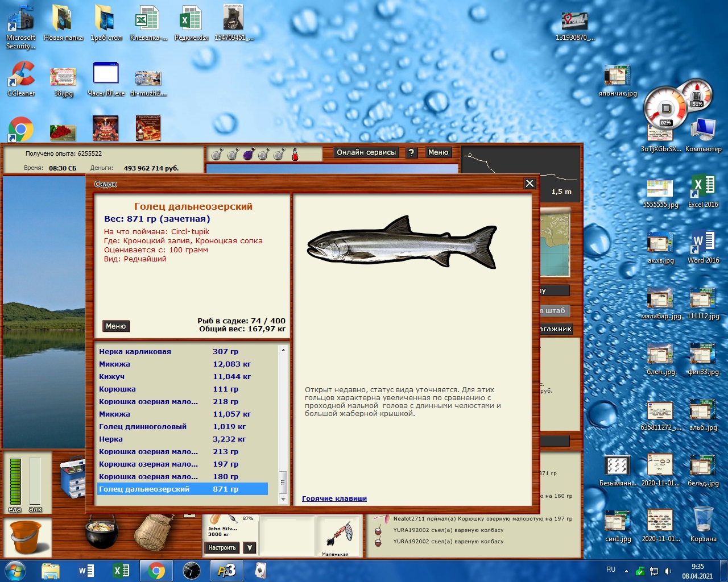
Task: Open Microsoft Security desktop icon
Action: tap(21, 26)
